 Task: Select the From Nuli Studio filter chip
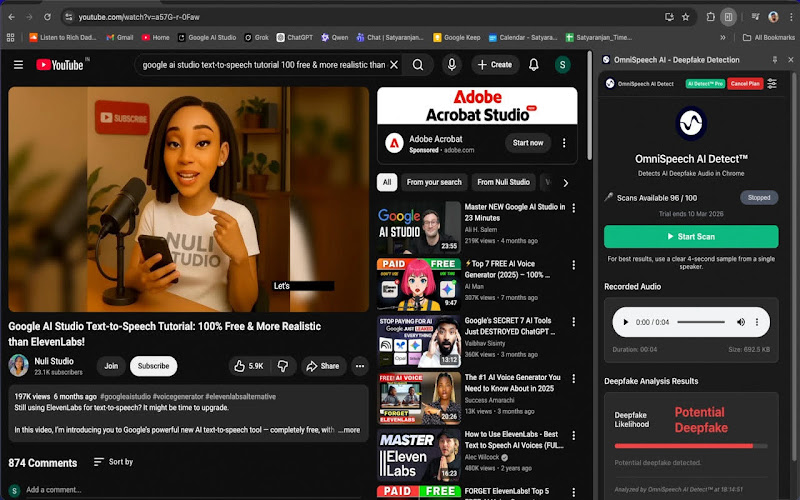(x=503, y=182)
